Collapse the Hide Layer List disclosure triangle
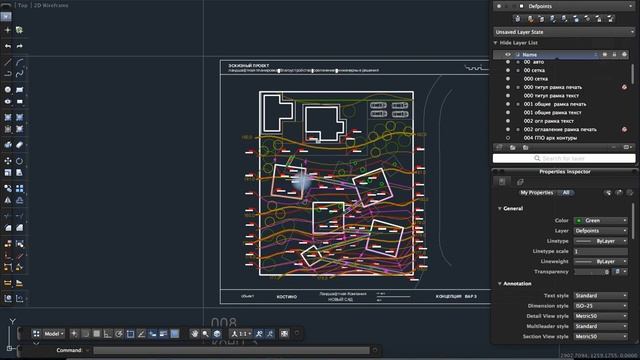The height and width of the screenshot is (360, 640). [496, 43]
